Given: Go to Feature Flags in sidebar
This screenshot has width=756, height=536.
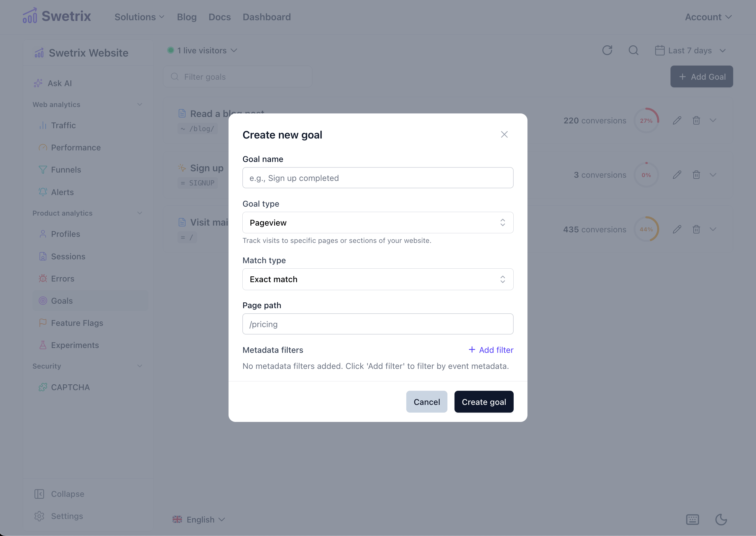Looking at the screenshot, I should click(77, 323).
